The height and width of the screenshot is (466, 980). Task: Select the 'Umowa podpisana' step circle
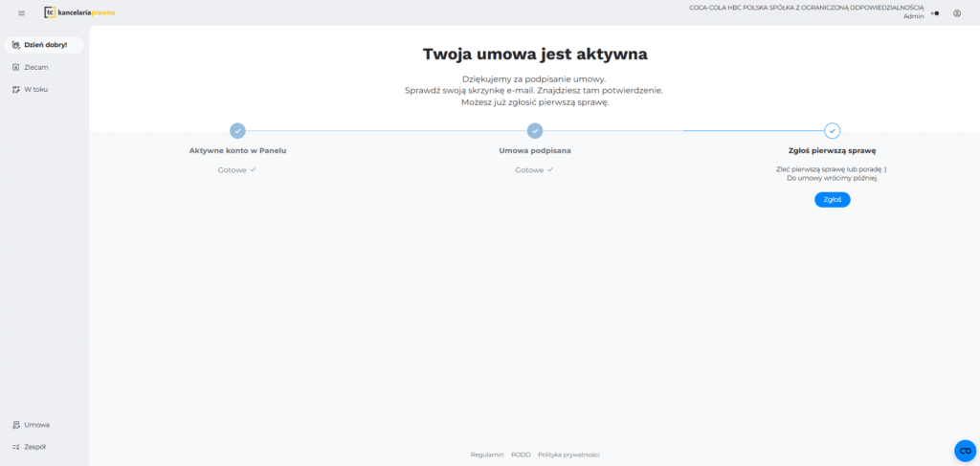point(535,131)
